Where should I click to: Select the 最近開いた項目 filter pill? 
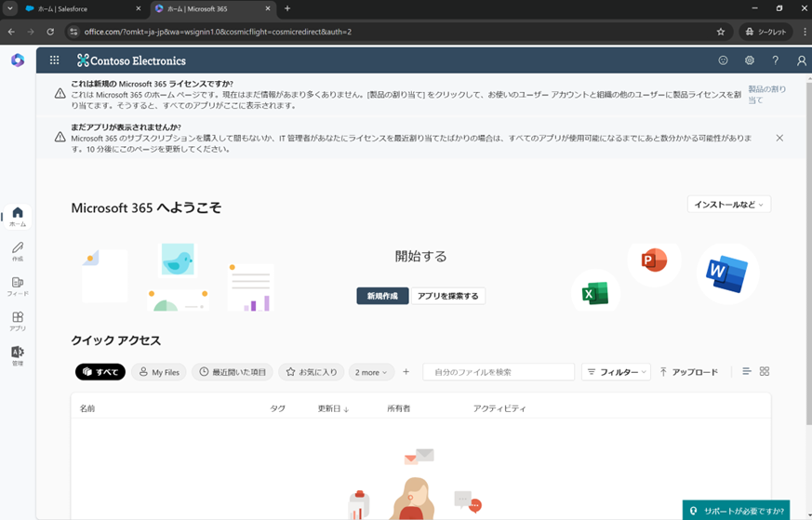click(233, 372)
